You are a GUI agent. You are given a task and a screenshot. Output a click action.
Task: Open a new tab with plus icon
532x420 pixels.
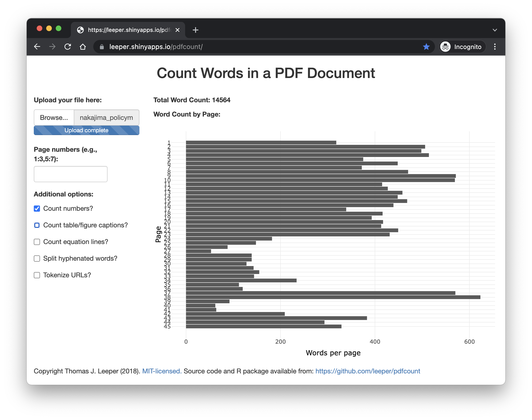pos(196,30)
